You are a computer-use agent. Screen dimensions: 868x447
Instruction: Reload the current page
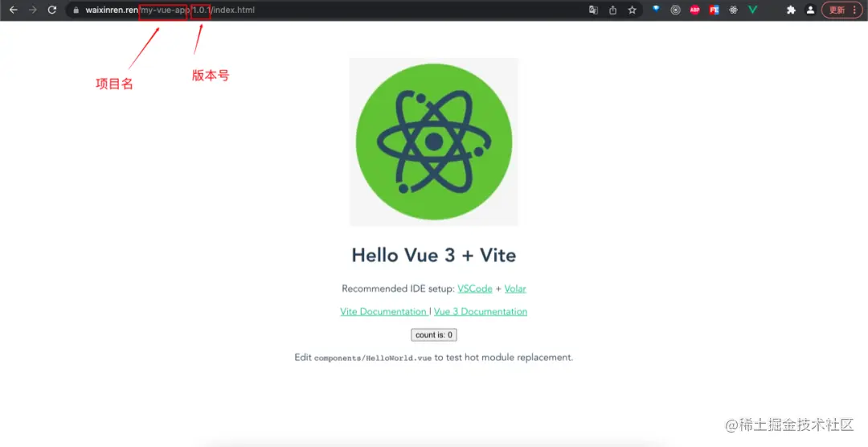tap(52, 10)
